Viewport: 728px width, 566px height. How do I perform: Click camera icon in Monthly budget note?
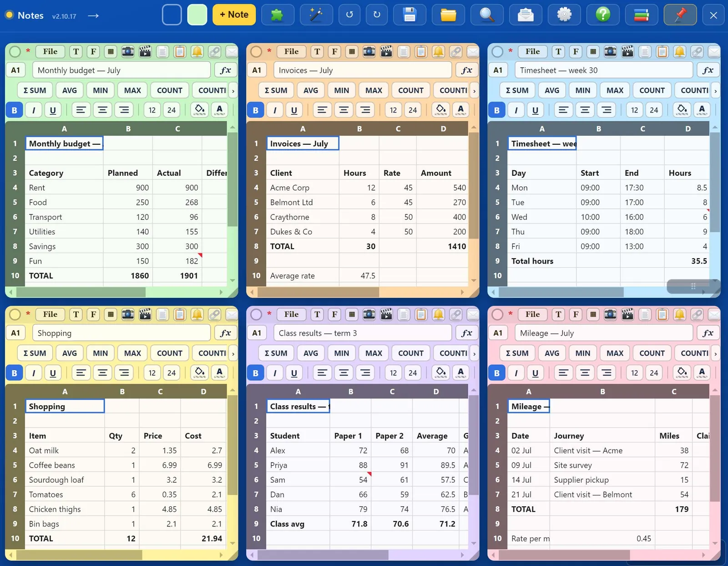(128, 51)
